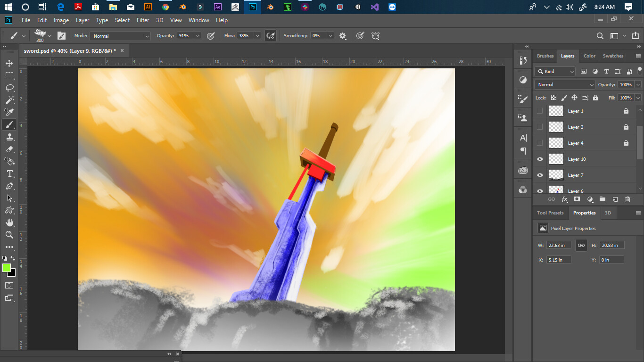Open the brush settings panel toggle
This screenshot has width=644, height=362.
(61, 36)
